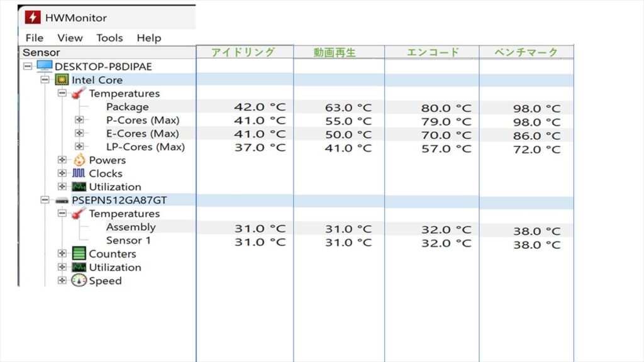Expand the LP-Cores (Max) row

coord(79,146)
